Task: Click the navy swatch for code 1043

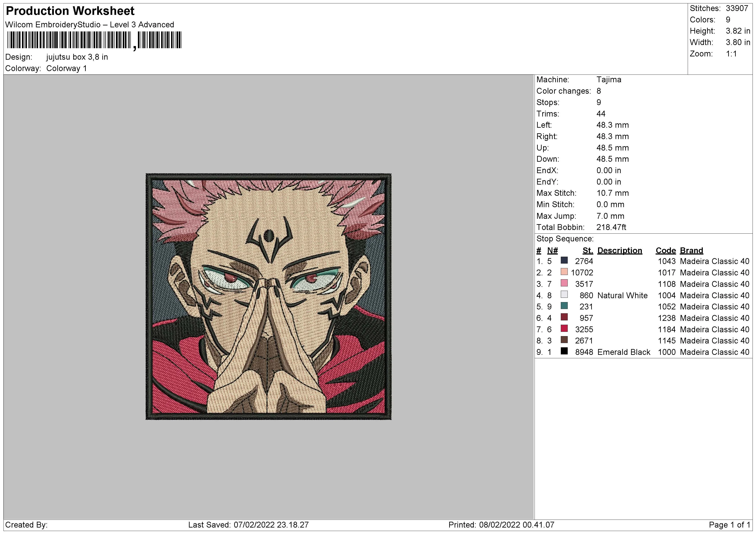Action: pos(564,261)
